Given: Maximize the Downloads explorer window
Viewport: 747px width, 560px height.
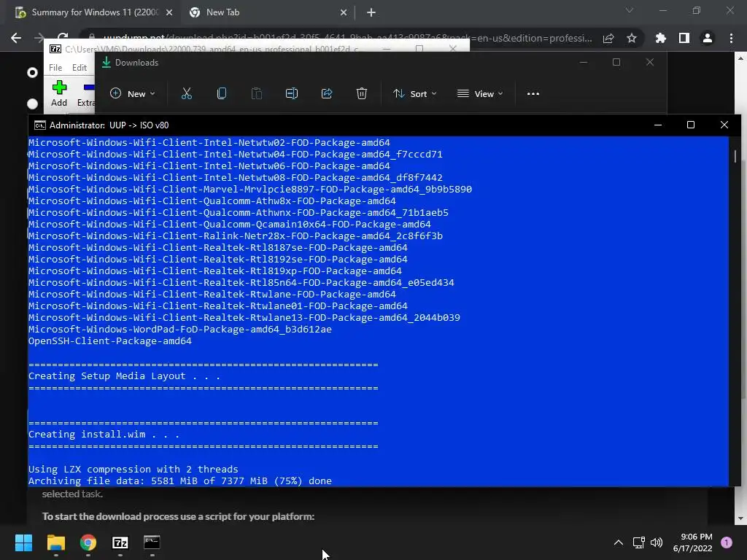Looking at the screenshot, I should coord(616,62).
